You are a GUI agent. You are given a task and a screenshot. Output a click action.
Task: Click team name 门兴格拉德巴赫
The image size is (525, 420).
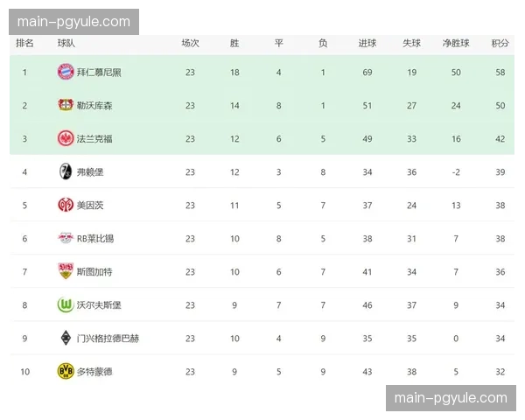[108, 338]
